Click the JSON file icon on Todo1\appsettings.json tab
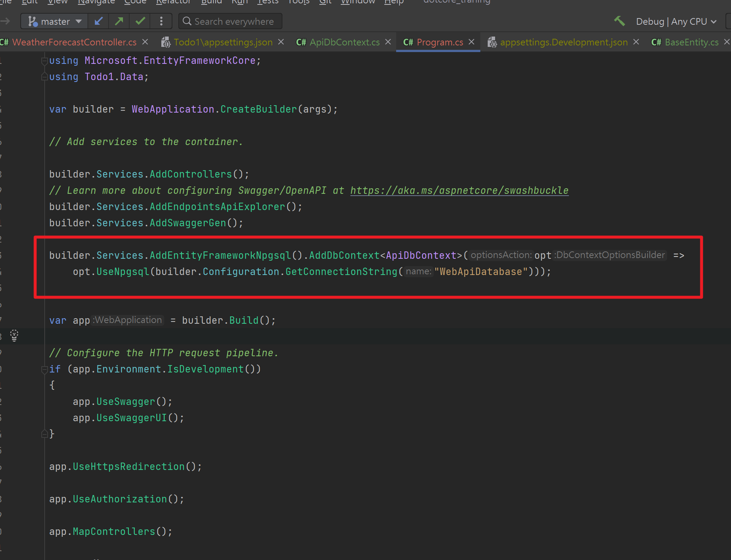 166,42
